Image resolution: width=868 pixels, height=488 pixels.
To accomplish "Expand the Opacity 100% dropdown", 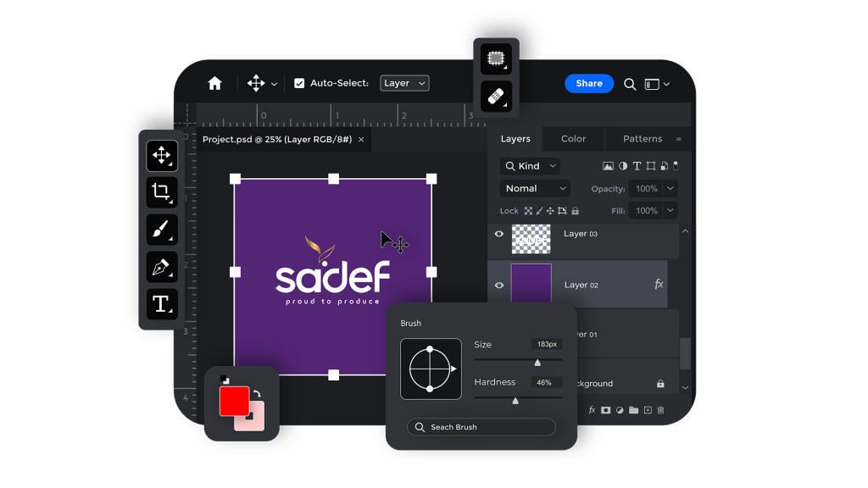I will (x=670, y=188).
